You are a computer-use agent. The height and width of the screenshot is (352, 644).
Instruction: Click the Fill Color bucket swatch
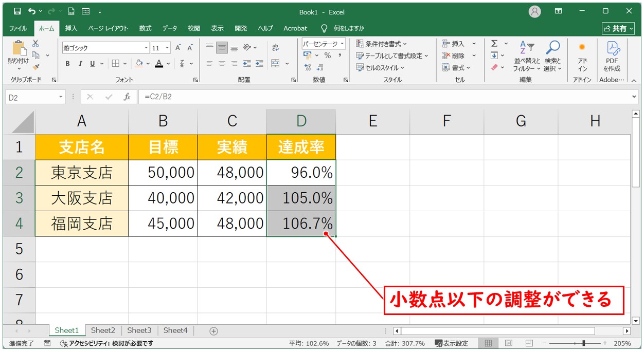pyautogui.click(x=139, y=64)
